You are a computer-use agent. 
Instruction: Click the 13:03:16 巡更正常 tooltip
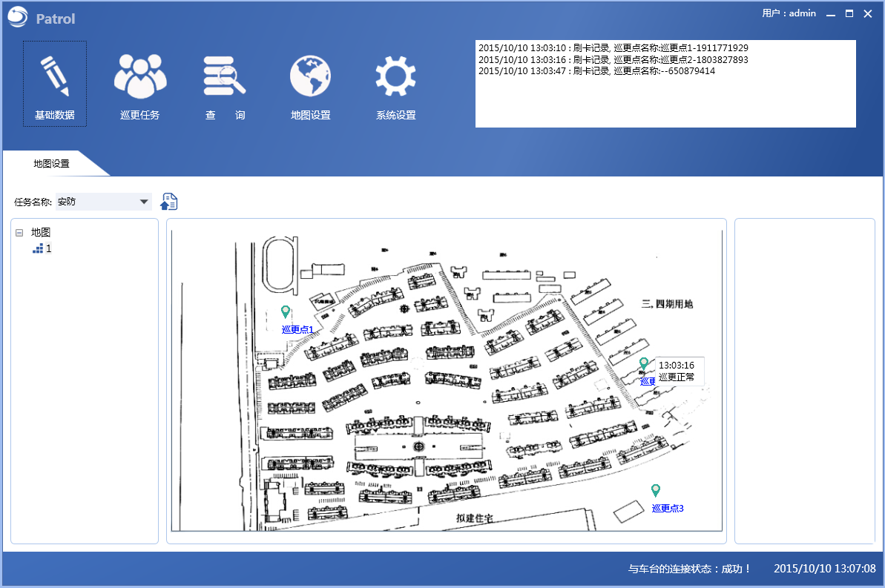click(677, 371)
